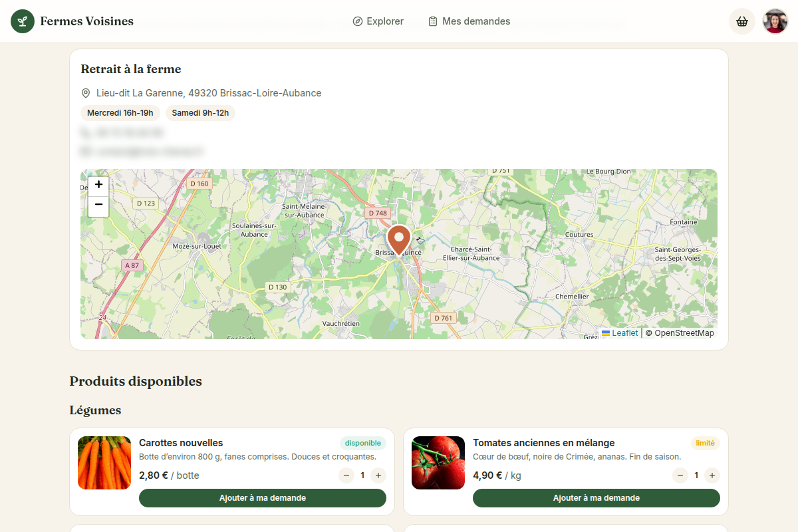
Task: Open the basket icon in header
Action: (742, 21)
